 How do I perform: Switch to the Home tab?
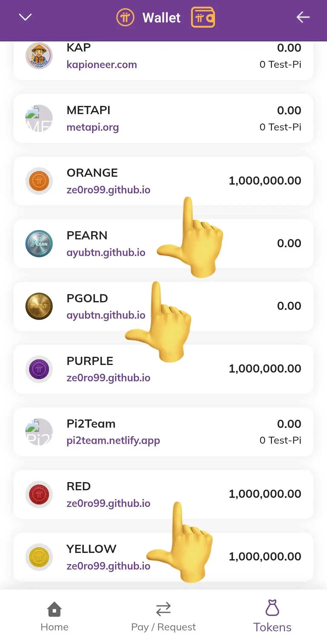(54, 616)
